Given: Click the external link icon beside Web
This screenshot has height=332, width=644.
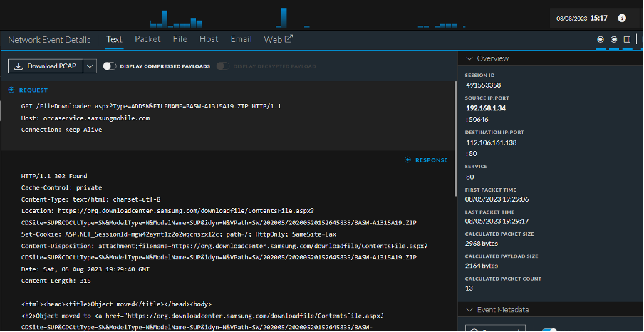Looking at the screenshot, I should [x=289, y=39].
